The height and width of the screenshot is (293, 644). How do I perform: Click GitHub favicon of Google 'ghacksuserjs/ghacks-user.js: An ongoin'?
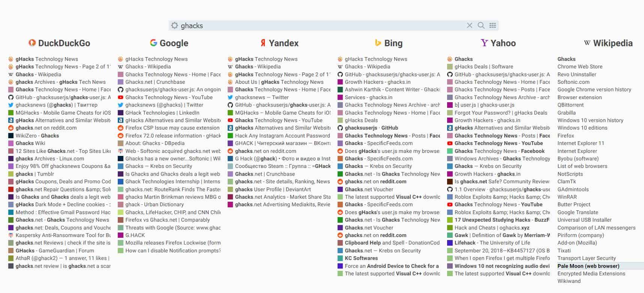(x=120, y=89)
